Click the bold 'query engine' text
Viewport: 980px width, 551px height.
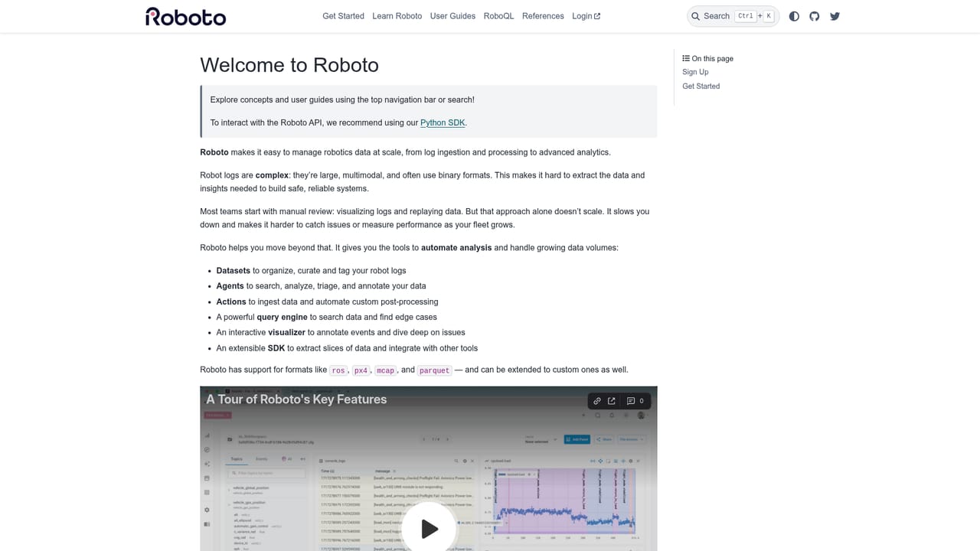coord(282,317)
